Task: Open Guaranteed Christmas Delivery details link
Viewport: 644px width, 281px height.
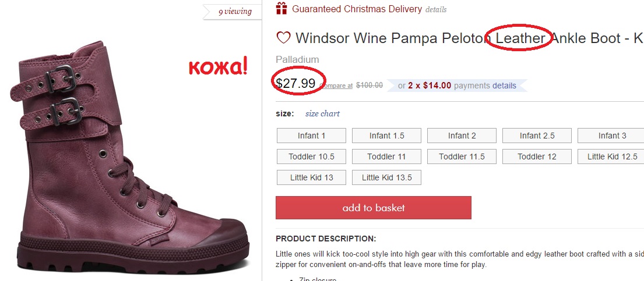Action: pyautogui.click(x=436, y=10)
